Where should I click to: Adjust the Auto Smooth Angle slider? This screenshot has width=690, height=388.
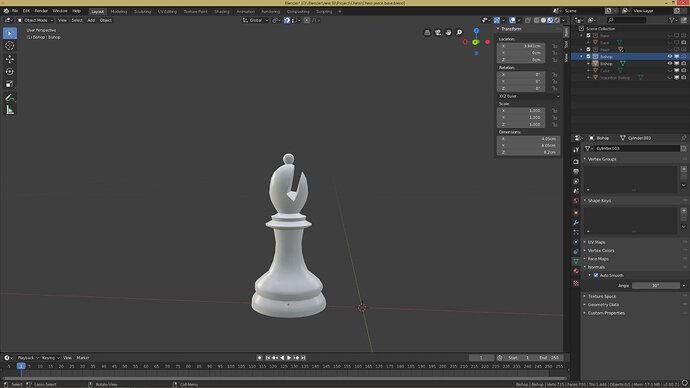[x=656, y=286]
